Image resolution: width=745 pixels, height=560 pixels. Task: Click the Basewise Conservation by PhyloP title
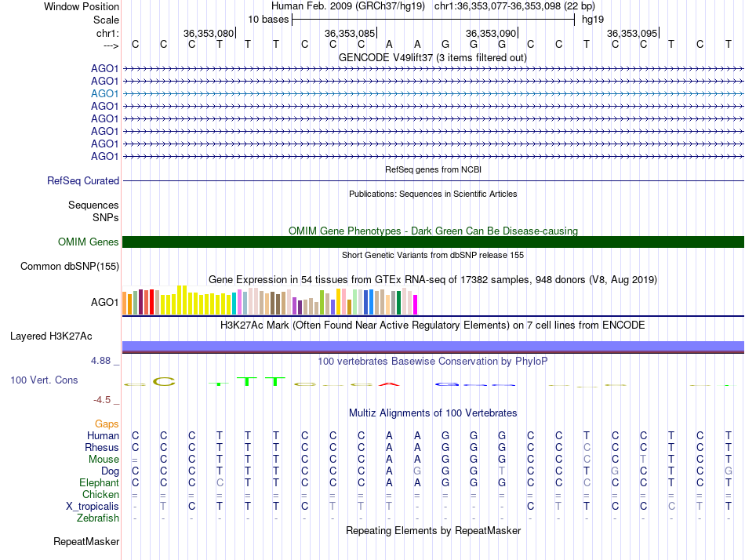[433, 361]
